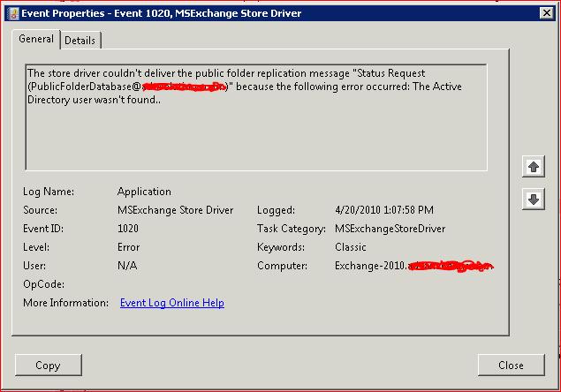Click the Event Properties title bar icon
This screenshot has height=392, width=561.
pos(11,12)
